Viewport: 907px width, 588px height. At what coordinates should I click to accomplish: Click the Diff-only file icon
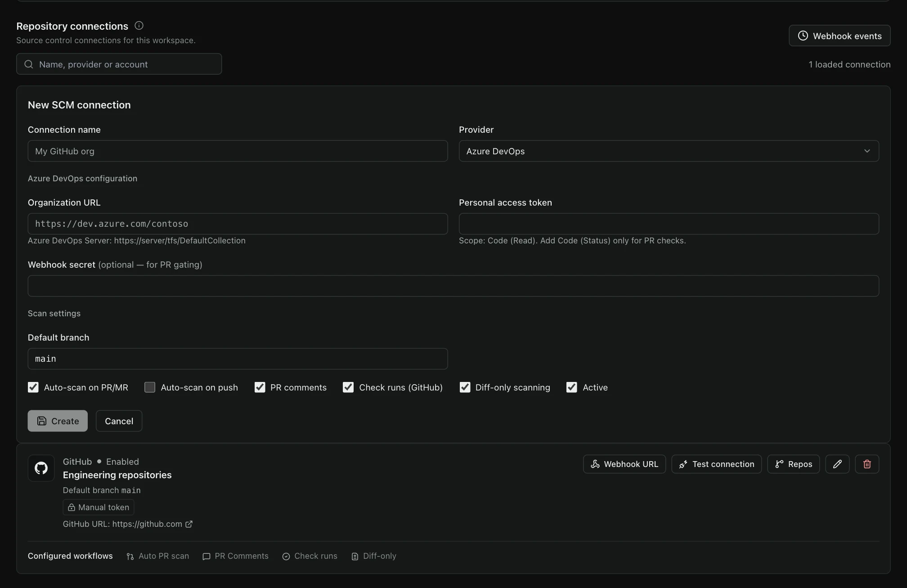click(355, 557)
